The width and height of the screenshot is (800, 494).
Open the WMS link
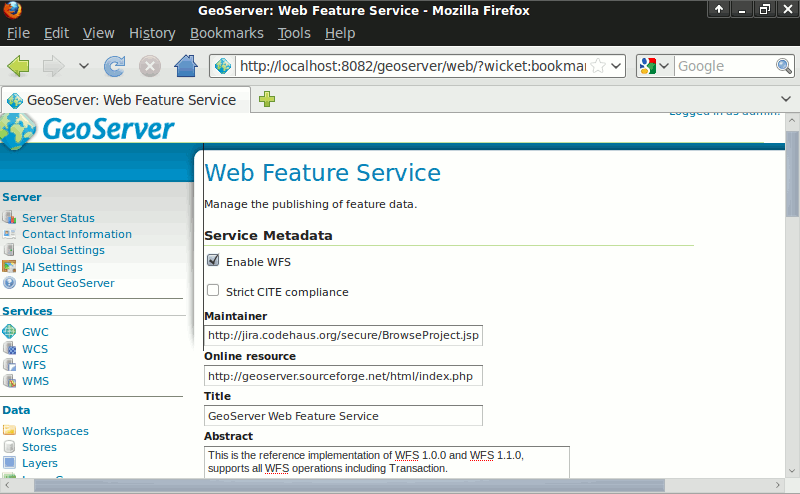click(x=35, y=381)
